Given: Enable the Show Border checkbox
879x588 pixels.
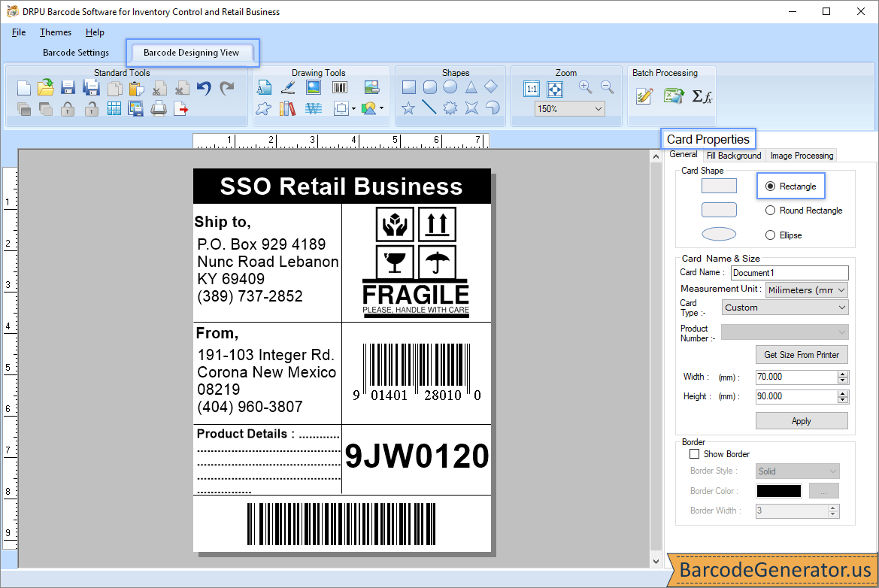Looking at the screenshot, I should [695, 454].
